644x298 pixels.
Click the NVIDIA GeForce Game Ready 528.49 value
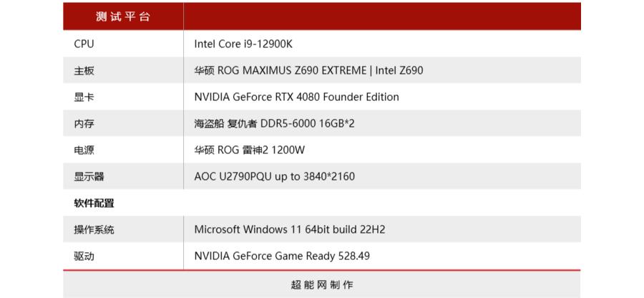coord(282,256)
